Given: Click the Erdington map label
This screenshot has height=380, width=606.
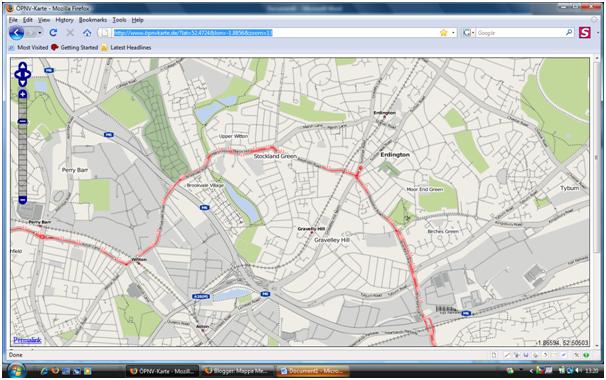Looking at the screenshot, I should click(x=395, y=155).
